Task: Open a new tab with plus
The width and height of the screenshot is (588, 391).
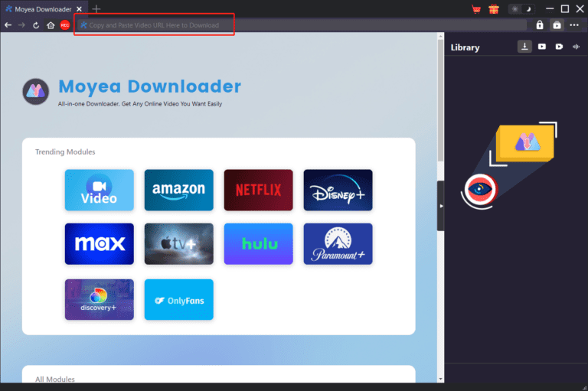Action: coord(96,9)
